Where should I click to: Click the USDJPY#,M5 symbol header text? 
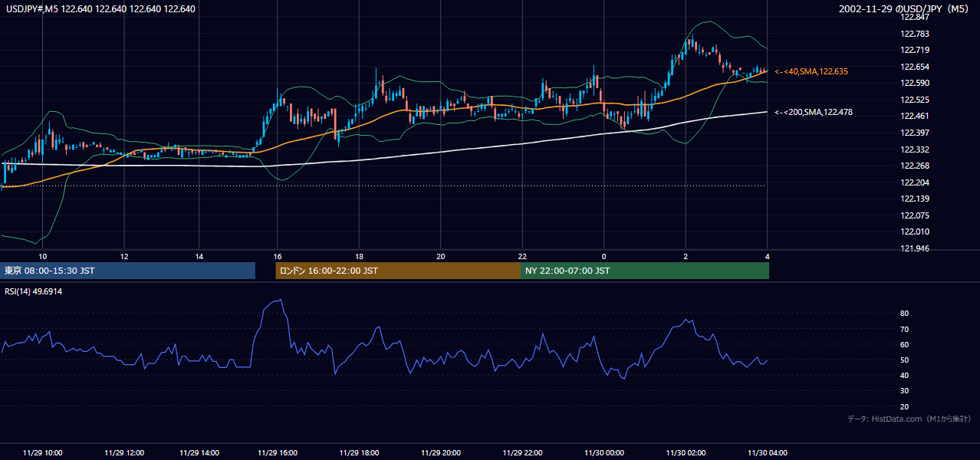tap(100, 9)
